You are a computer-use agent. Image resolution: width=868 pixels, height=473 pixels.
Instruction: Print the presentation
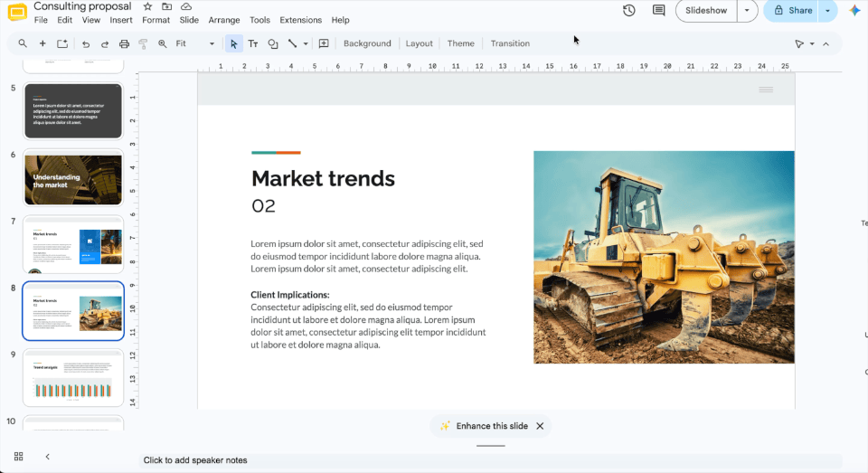point(124,43)
